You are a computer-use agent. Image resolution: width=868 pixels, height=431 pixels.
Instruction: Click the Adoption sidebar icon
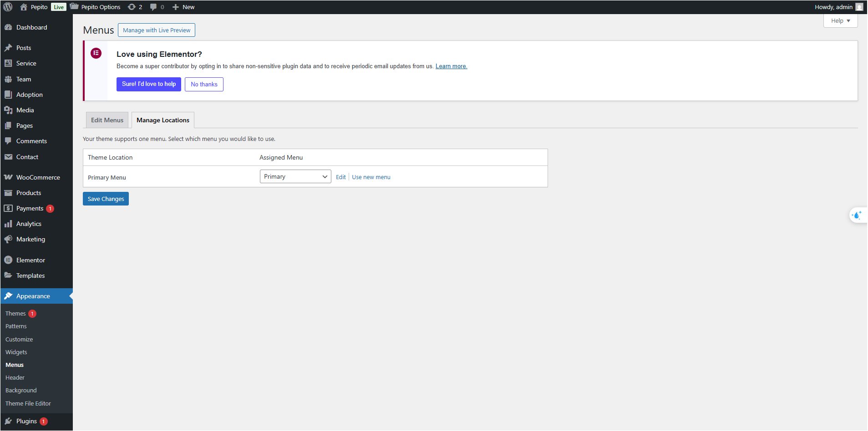8,95
